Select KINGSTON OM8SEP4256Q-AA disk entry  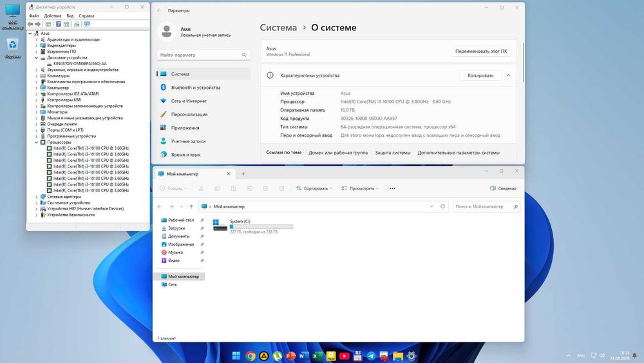[80, 64]
